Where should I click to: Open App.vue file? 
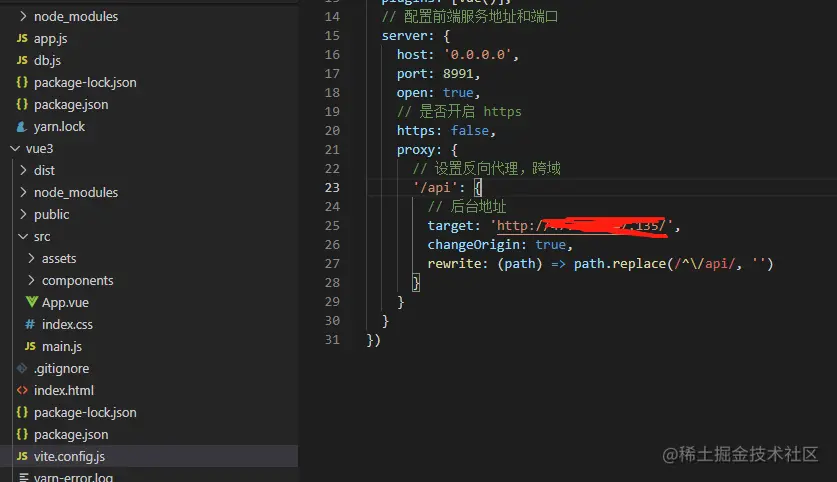pyautogui.click(x=65, y=302)
